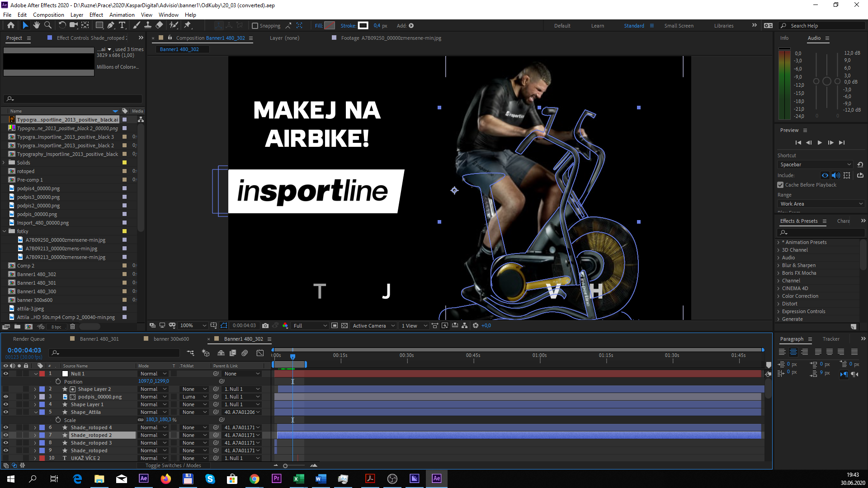Switch to banner 300x600 timeline tab

171,339
